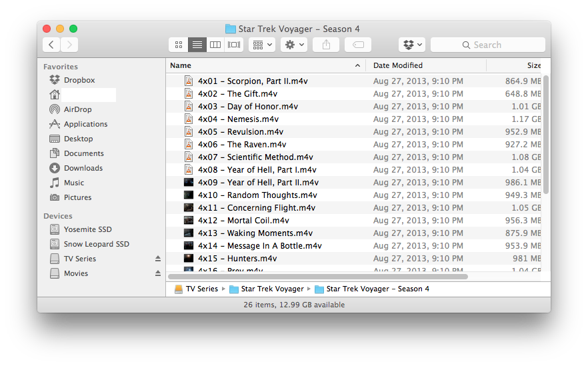
Task: Click thumbnail of 4x09 – Year of Hell, Part II
Action: (189, 182)
